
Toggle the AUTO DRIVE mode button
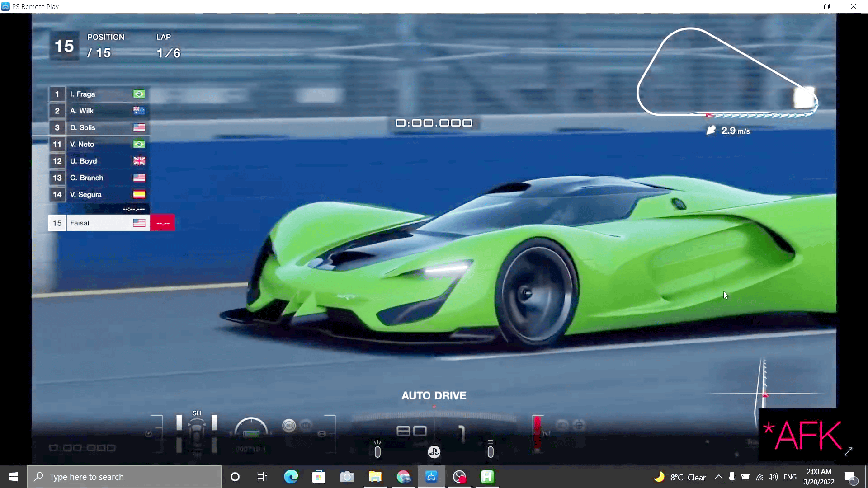click(x=434, y=395)
